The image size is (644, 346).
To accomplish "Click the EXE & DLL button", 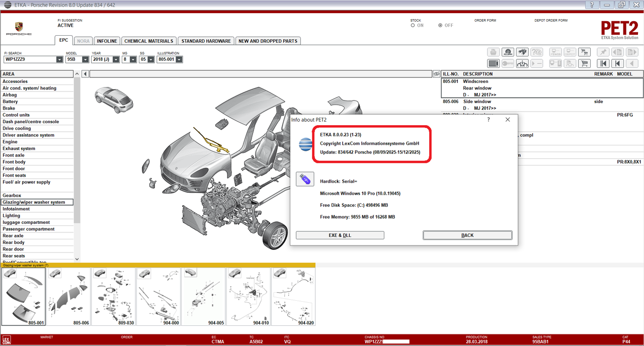I will coord(340,235).
